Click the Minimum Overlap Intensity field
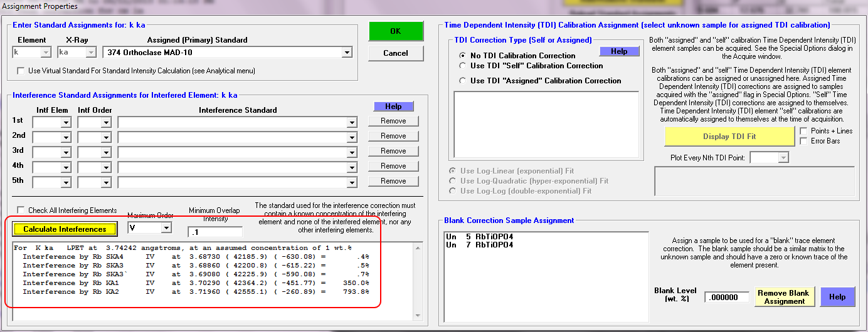 tap(214, 232)
